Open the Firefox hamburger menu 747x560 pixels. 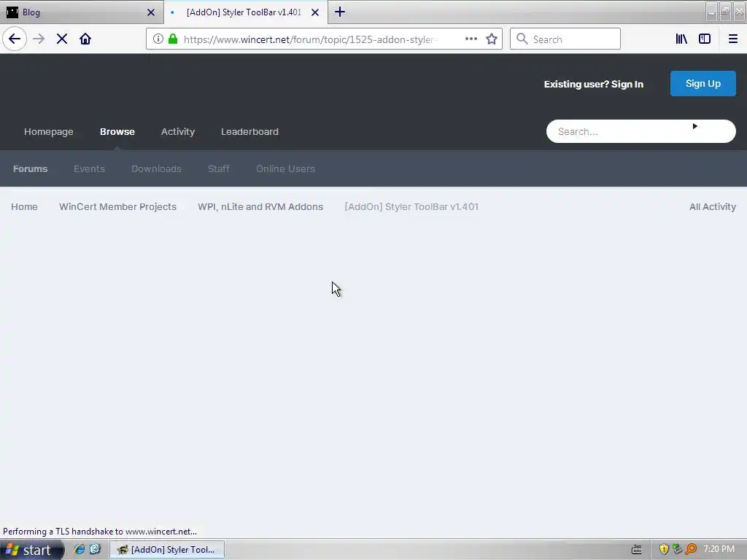click(733, 39)
